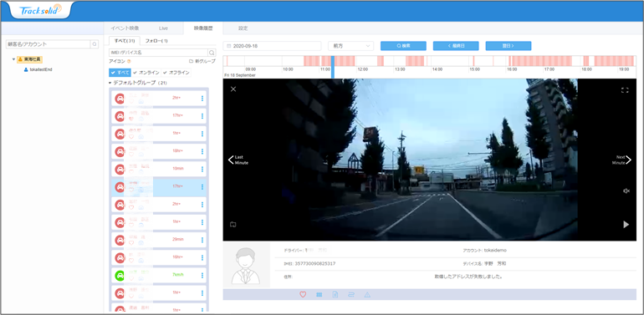Screen dimensions: 644x315
Task: Click the previous day button
Action: coord(456,46)
